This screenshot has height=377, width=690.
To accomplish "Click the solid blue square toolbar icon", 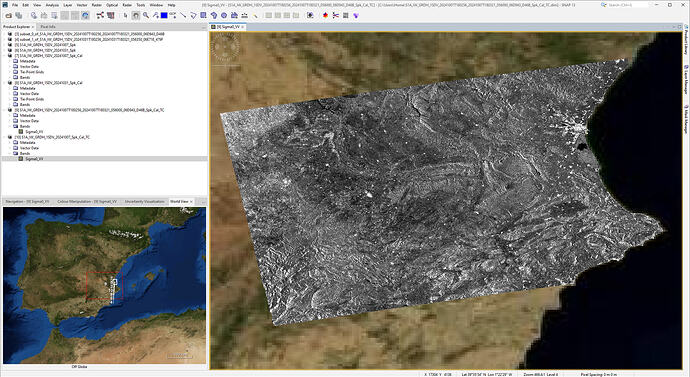I will (164, 15).
